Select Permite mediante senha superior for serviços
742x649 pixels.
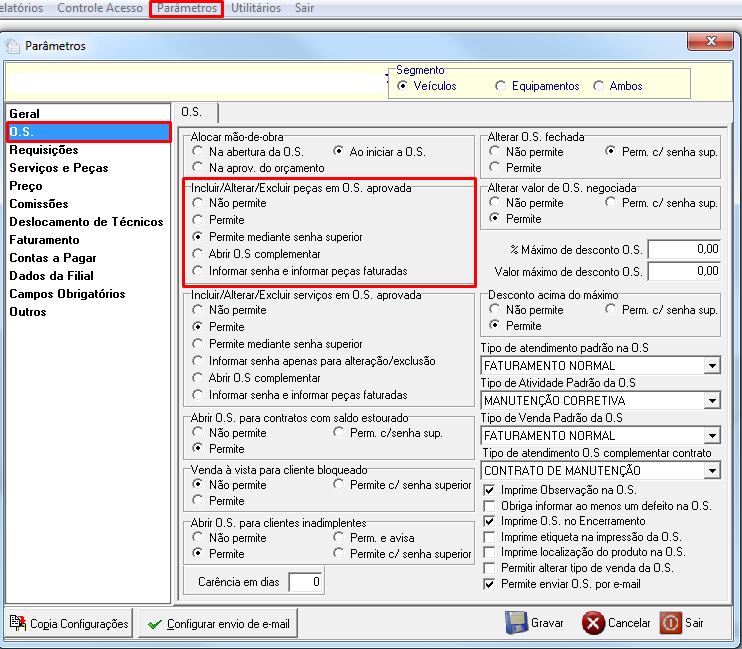click(198, 344)
